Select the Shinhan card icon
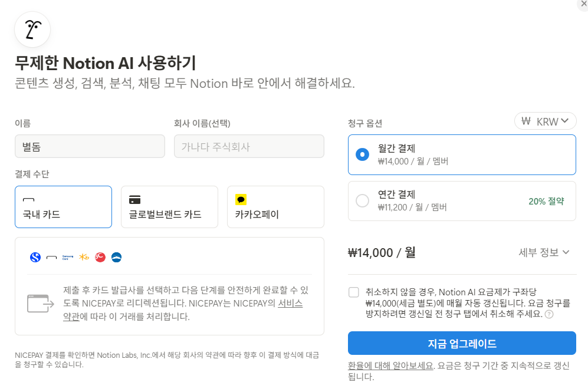 [x=35, y=258]
